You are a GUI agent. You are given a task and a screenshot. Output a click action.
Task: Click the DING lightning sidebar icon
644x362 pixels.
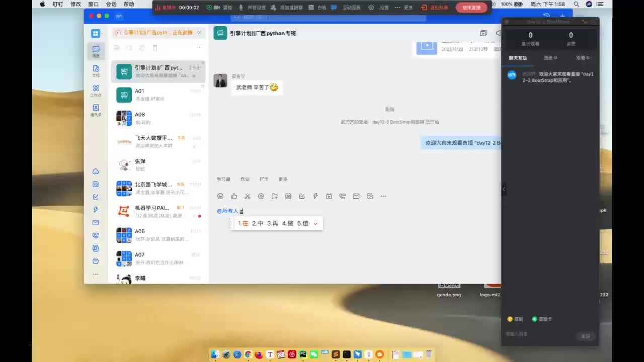tap(96, 210)
